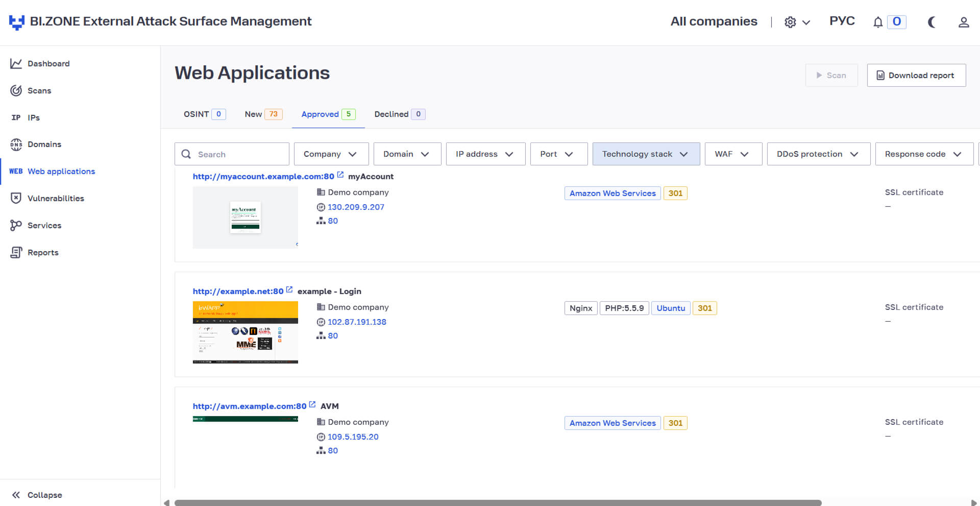The width and height of the screenshot is (980, 506).
Task: Toggle dark mode moon icon
Action: [x=932, y=22]
